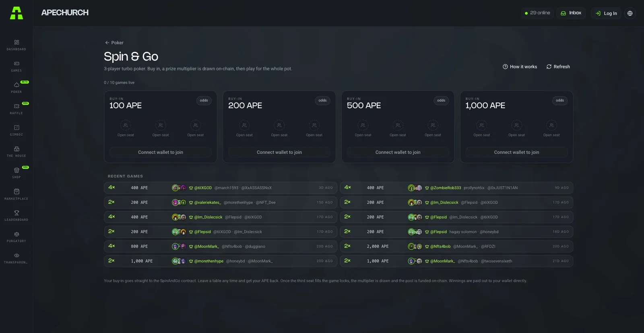Click the Log In button

click(606, 13)
